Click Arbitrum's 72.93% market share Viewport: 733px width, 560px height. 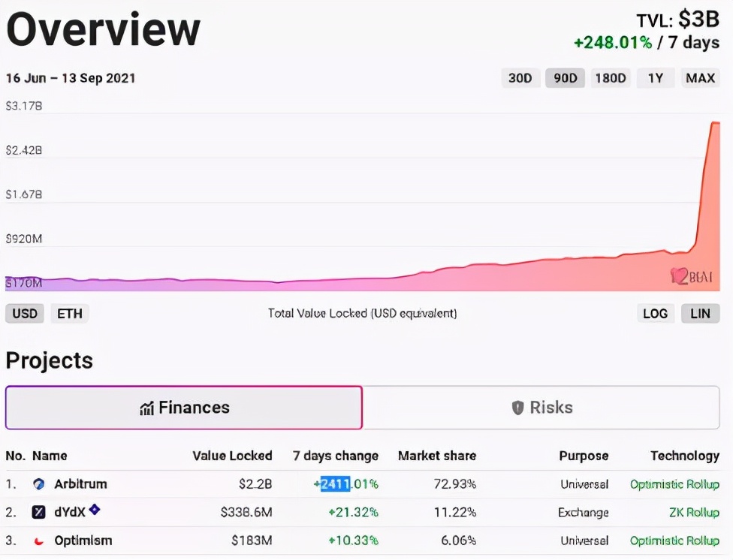455,483
